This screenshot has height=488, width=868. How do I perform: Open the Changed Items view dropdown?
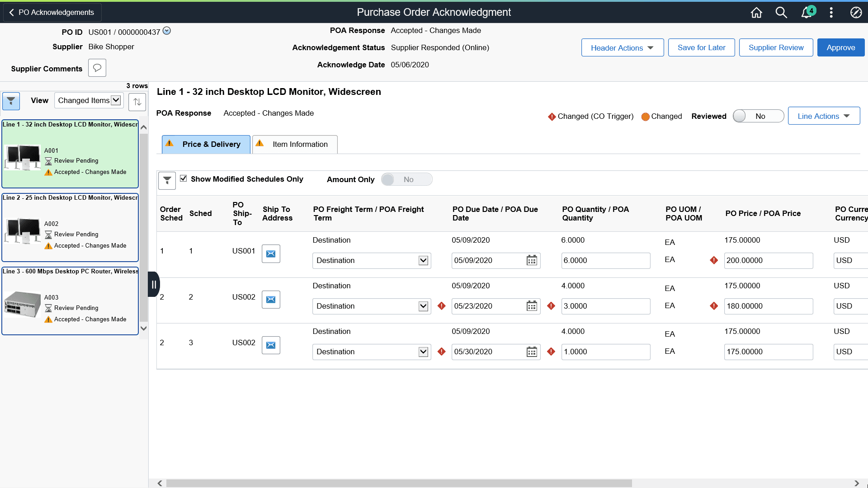89,100
